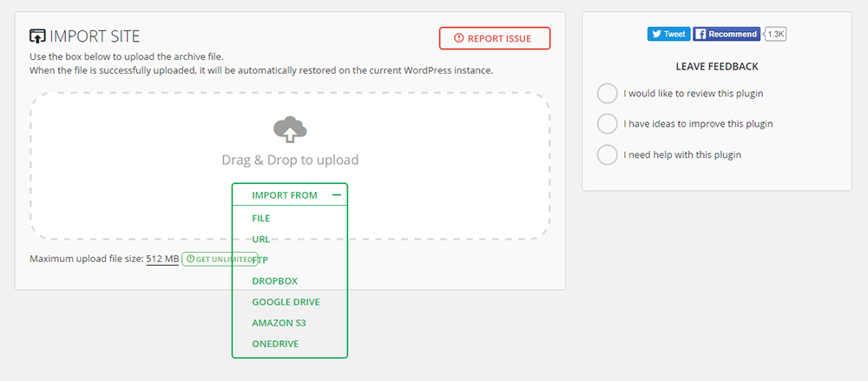868x381 pixels.
Task: Select 'I have ideas to improve this plugin'
Action: (608, 123)
